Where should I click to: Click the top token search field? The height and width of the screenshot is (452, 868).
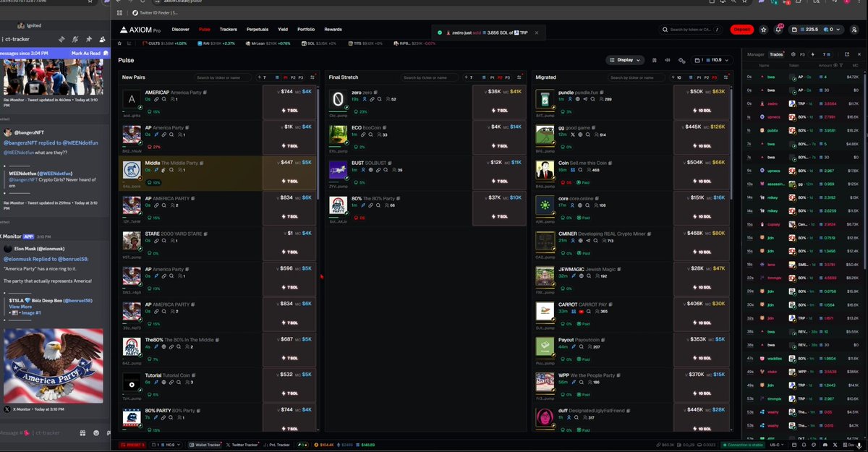coord(692,30)
